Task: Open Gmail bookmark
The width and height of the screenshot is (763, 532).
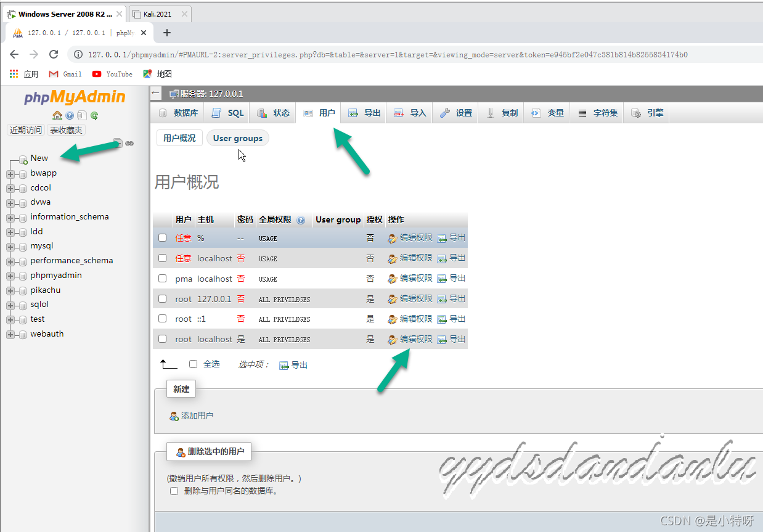Action: tap(65, 74)
